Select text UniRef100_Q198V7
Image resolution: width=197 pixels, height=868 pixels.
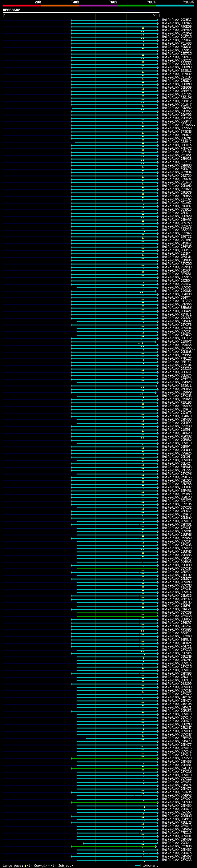click(177, 342)
